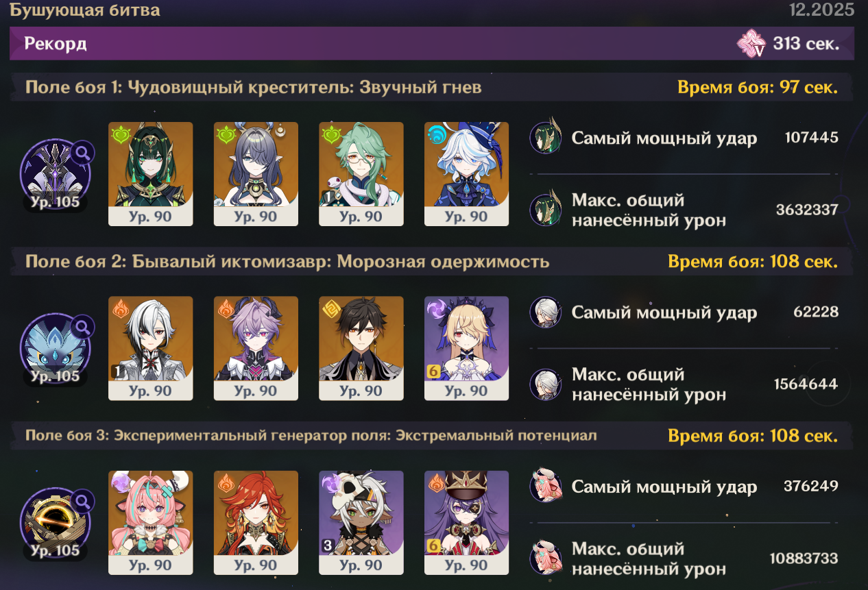
Task: Select dark-haired Geo character in team 2
Action: [x=361, y=348]
